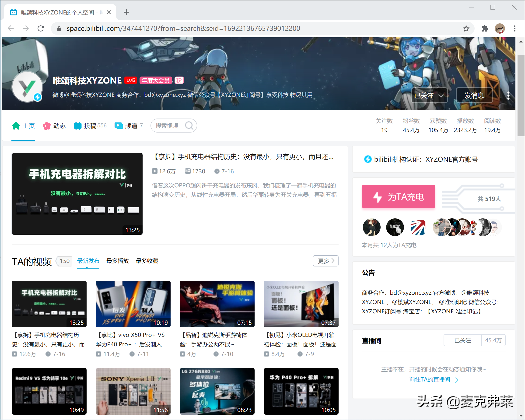Click the XYZONE profile avatar
This screenshot has height=420, width=525.
coord(27,87)
